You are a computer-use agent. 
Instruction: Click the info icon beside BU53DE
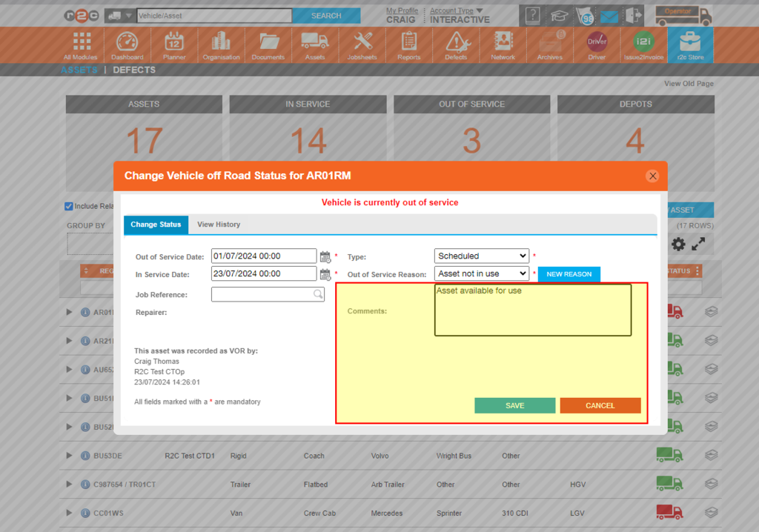pyautogui.click(x=85, y=456)
